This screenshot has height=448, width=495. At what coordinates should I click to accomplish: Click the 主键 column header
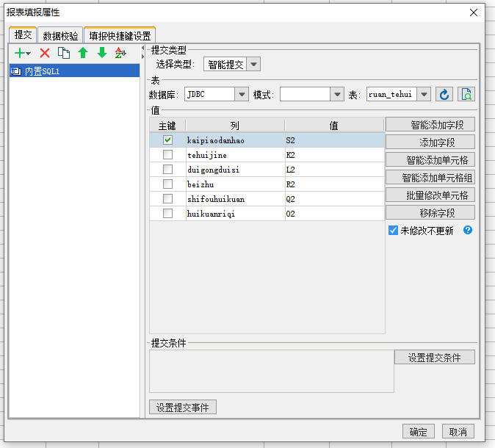click(x=167, y=126)
